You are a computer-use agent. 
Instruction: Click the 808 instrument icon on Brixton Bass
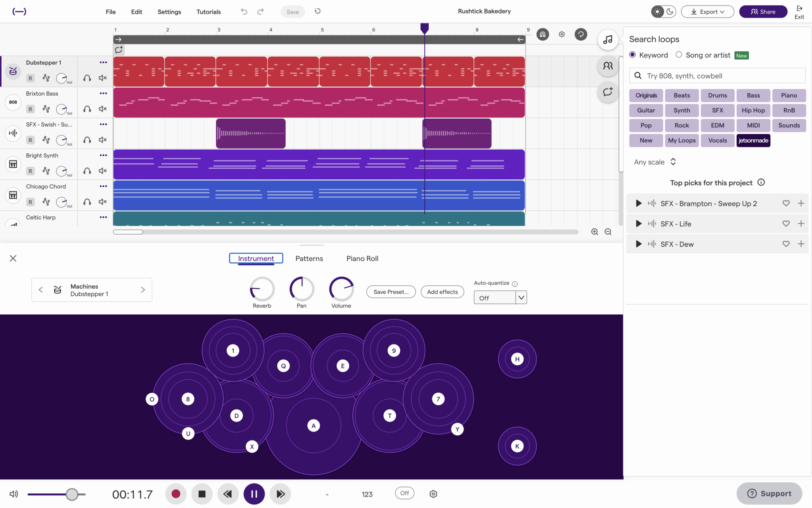click(13, 102)
